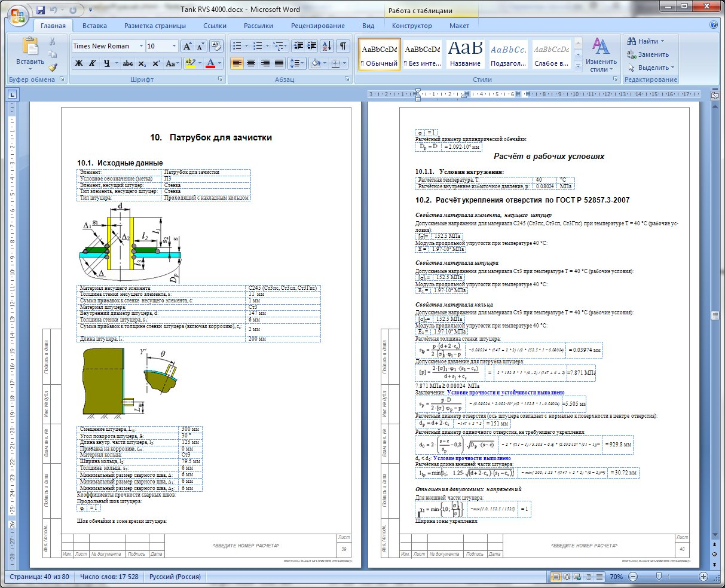Image resolution: width=725 pixels, height=588 pixels.
Task: Click the Вставить paste button
Action: [30, 53]
